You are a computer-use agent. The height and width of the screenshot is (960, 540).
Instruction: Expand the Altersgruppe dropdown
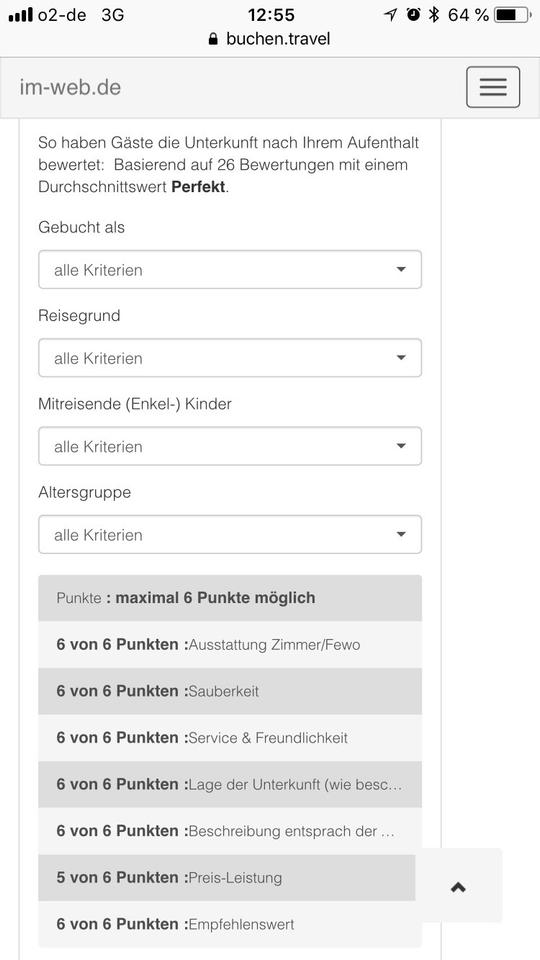[x=230, y=534]
